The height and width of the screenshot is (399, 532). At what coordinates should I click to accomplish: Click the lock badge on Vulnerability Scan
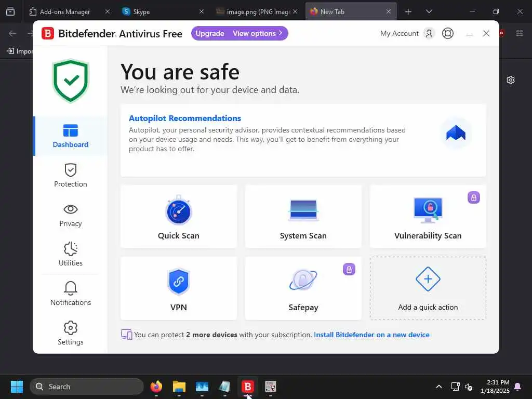[474, 197]
